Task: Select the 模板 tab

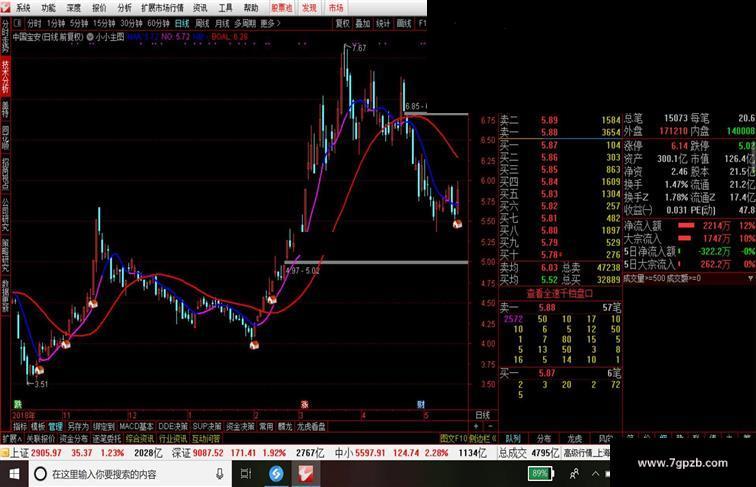Action: (x=38, y=427)
